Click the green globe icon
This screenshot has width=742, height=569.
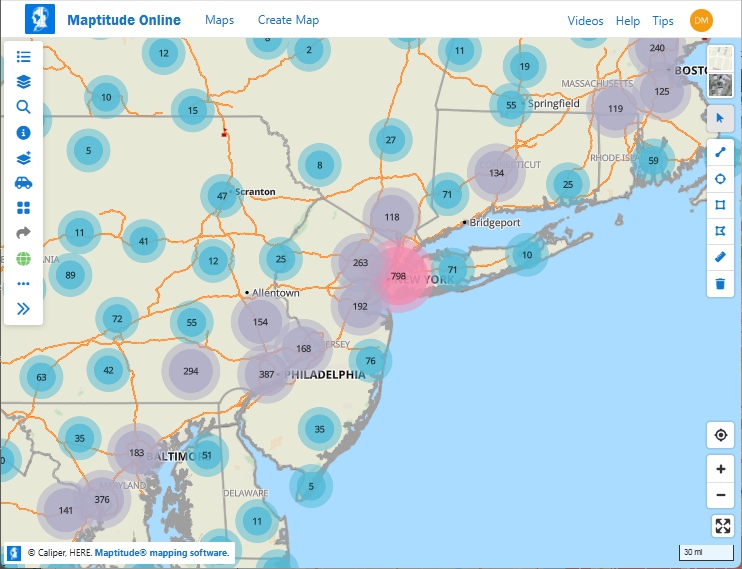[24, 259]
